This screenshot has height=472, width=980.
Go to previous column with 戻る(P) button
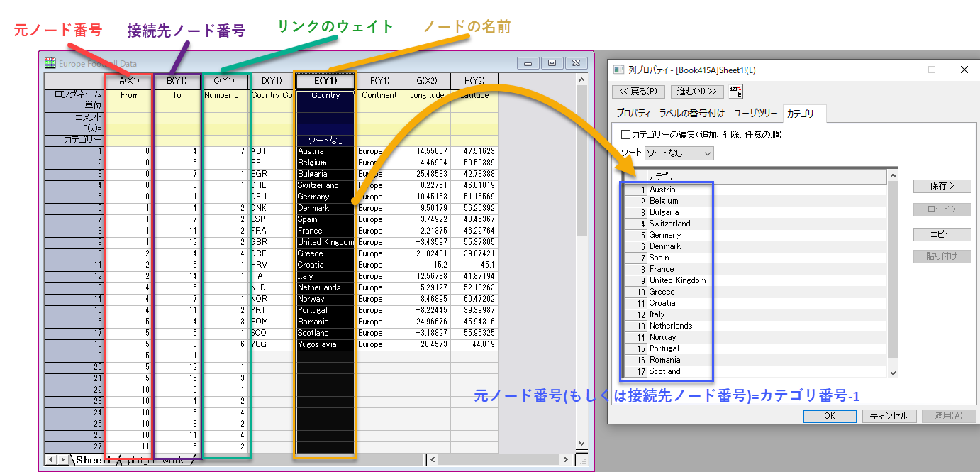click(x=638, y=92)
